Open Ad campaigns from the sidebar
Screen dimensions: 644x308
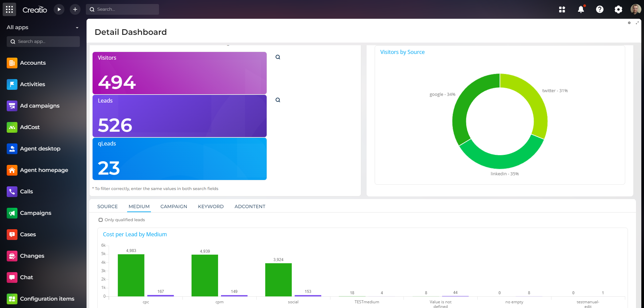[x=12, y=106]
